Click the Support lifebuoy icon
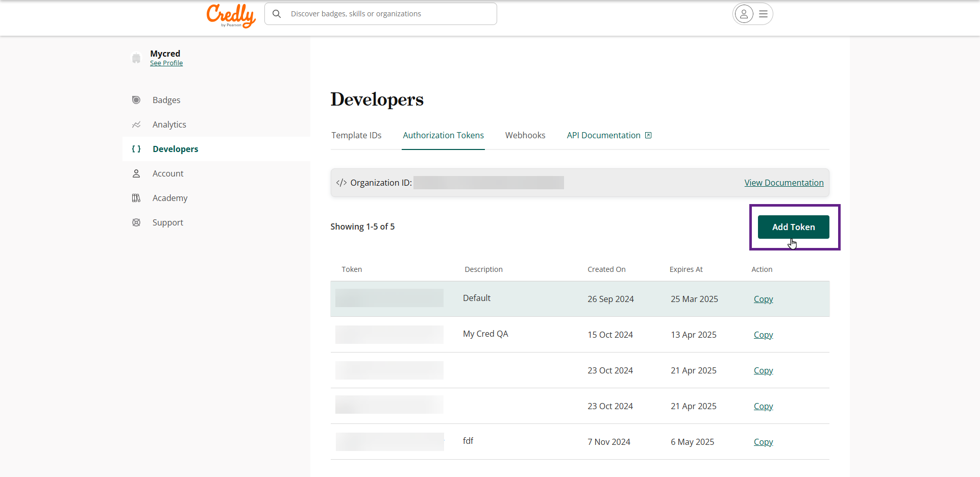 pos(136,222)
